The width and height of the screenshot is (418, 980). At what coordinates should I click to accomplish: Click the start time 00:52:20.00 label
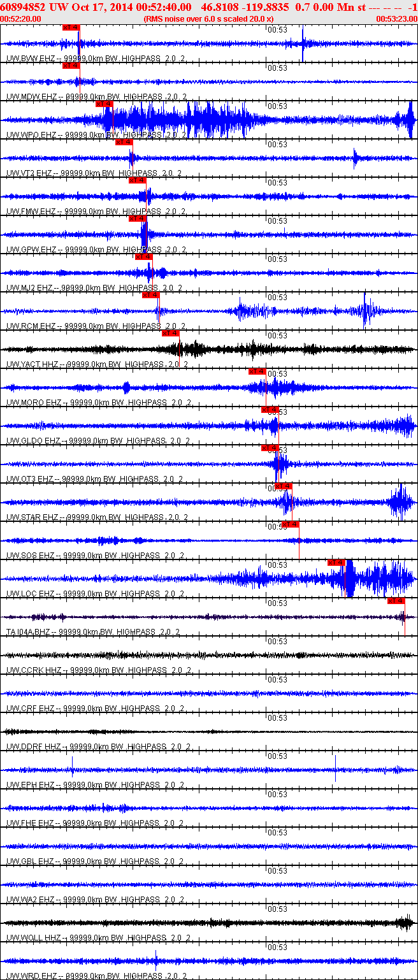[x=20, y=19]
